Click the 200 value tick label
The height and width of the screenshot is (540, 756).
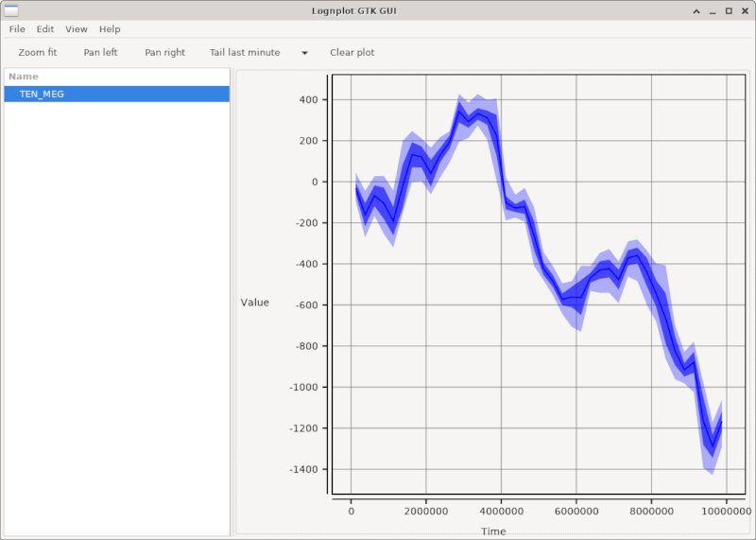[309, 141]
